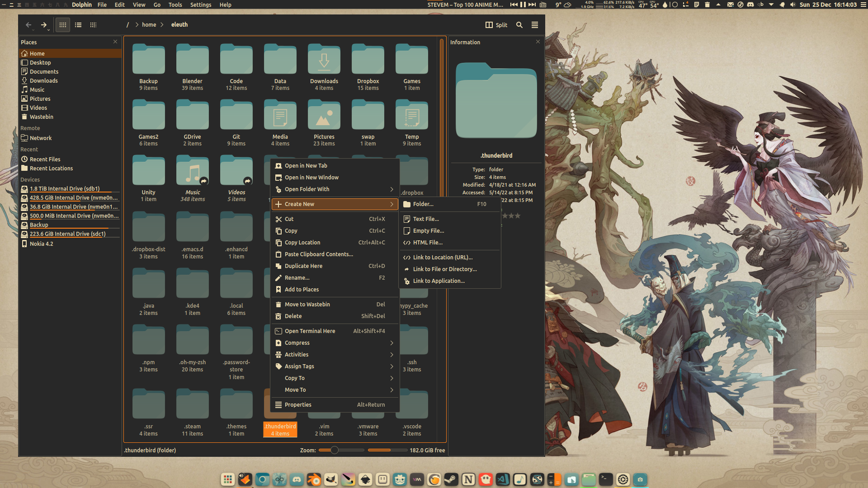Expand the Compress submenu
Viewport: 868px width, 488px height.
tap(335, 343)
